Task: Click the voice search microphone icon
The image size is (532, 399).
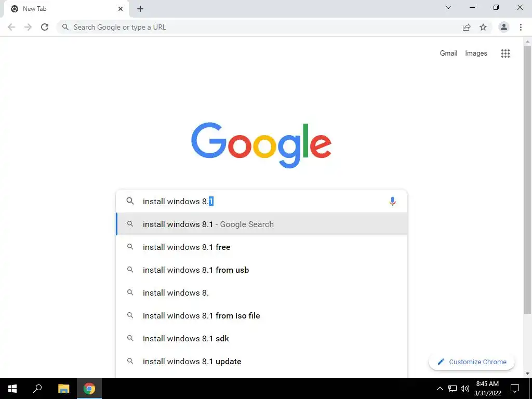Action: (x=392, y=201)
